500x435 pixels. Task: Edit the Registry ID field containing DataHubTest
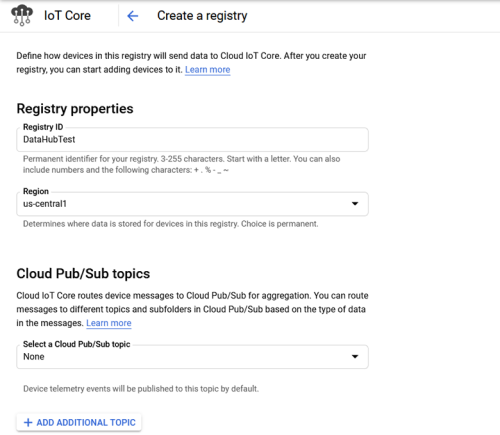[x=192, y=139]
